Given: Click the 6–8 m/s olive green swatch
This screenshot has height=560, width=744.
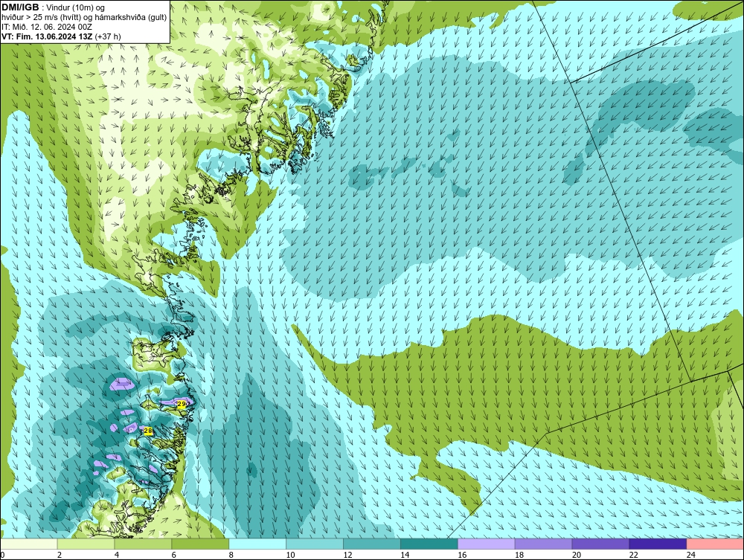Looking at the screenshot, I should [x=200, y=544].
